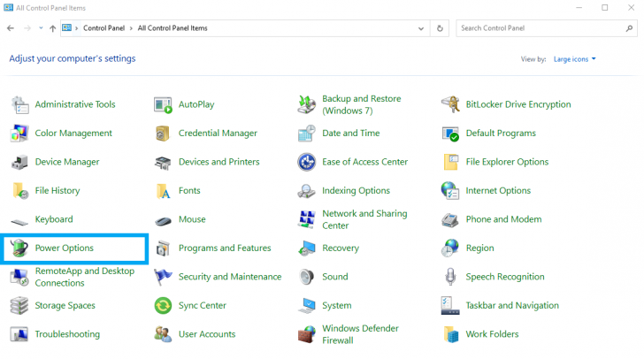Go up one level with Up arrow
This screenshot has width=644, height=359.
click(x=52, y=28)
